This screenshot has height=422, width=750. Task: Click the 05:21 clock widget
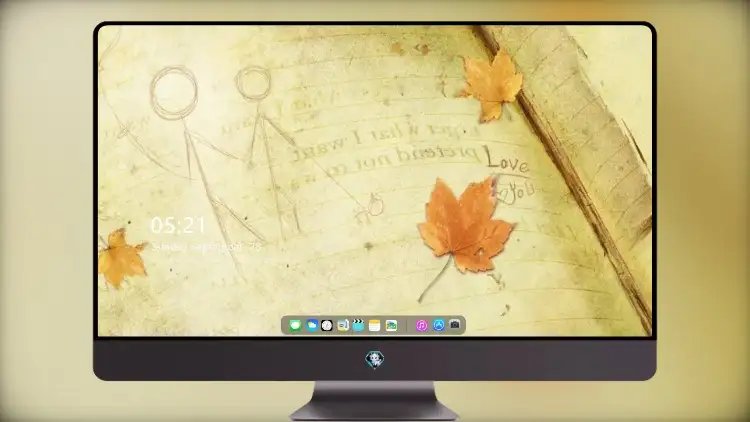[178, 225]
